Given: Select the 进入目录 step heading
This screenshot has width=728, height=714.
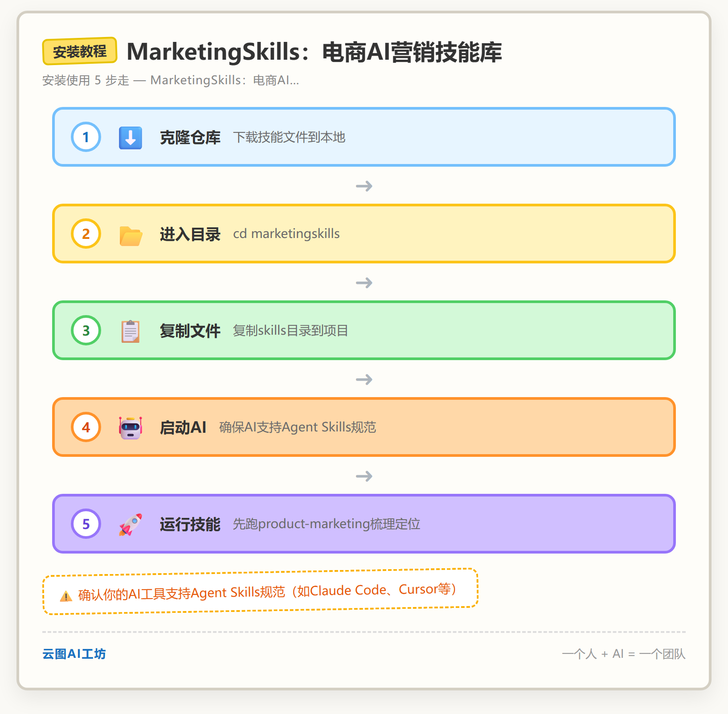Looking at the screenshot, I should click(x=190, y=234).
